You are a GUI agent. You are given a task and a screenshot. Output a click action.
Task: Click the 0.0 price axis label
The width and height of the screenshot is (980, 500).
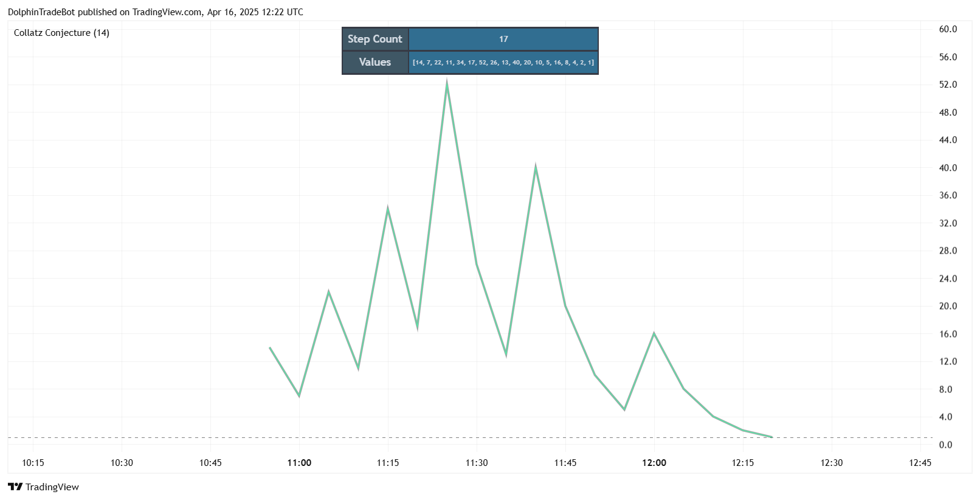pyautogui.click(x=945, y=445)
